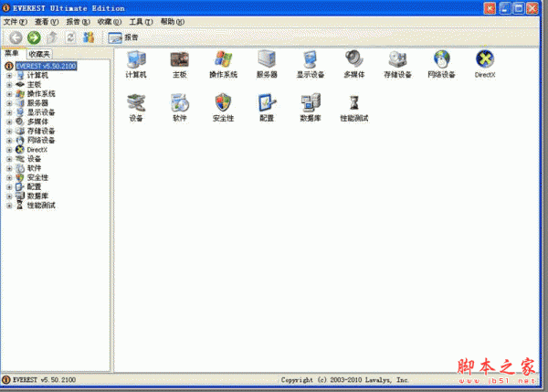This screenshot has height=392, width=548.
Task: Expand the DirectX tree node
Action: pyautogui.click(x=9, y=150)
